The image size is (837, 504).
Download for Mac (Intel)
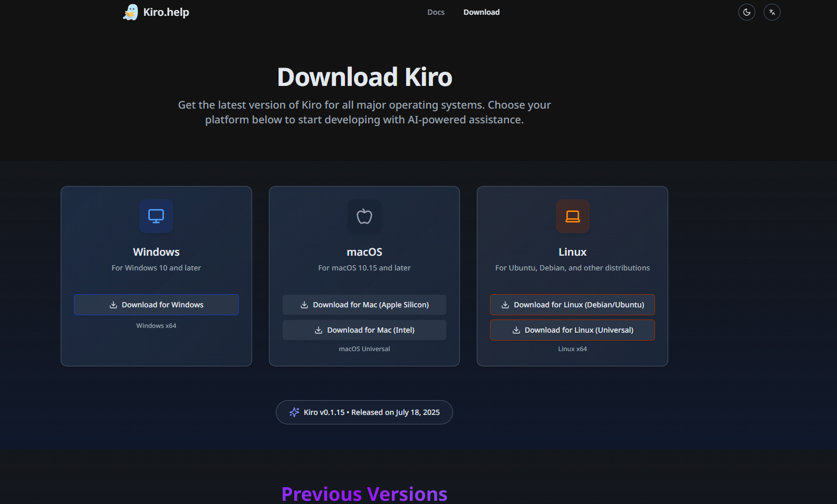364,330
